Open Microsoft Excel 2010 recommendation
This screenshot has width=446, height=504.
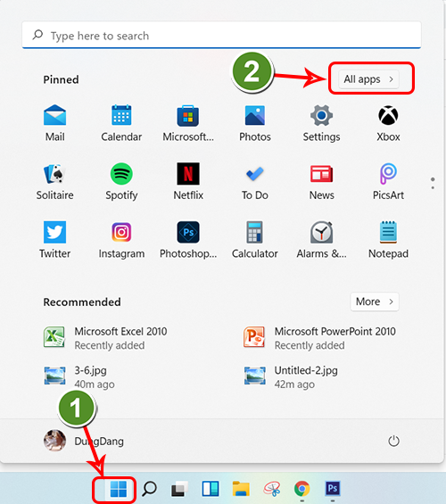(x=106, y=338)
